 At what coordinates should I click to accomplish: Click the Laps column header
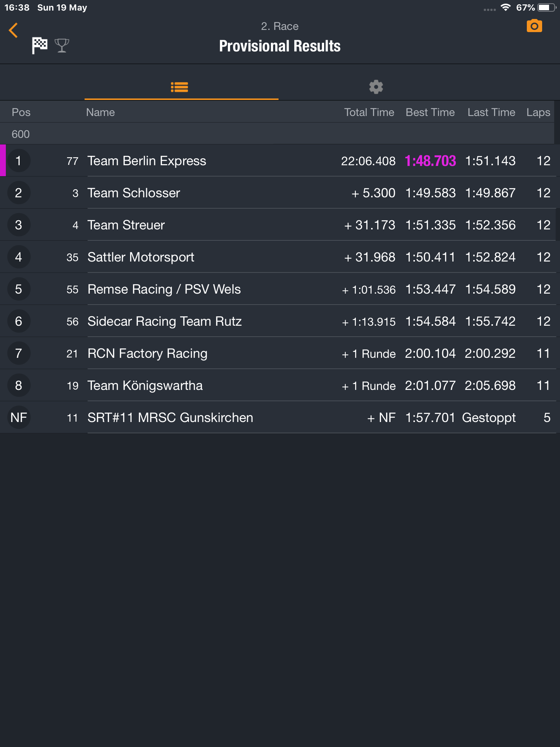(x=538, y=112)
